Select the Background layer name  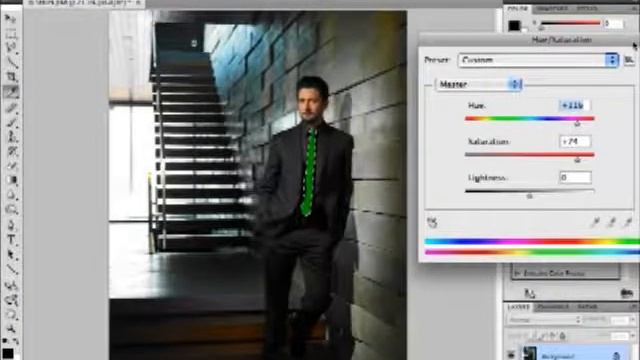(558, 356)
